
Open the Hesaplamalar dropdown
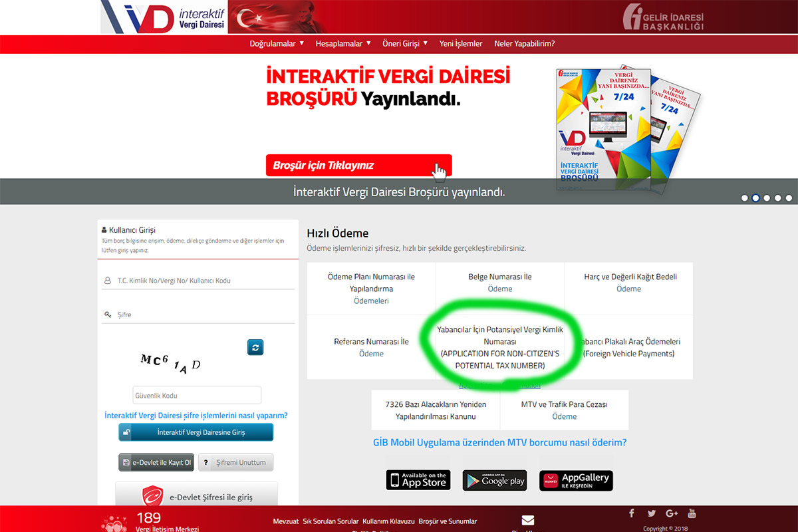point(343,43)
